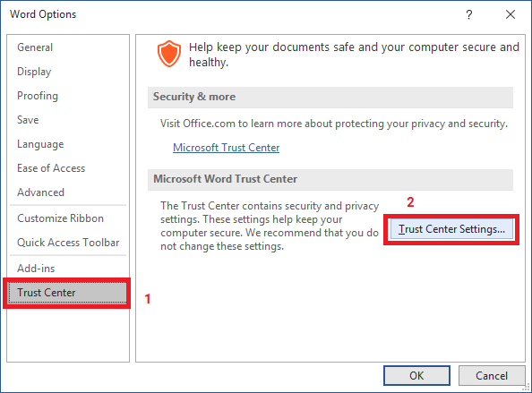Select Trust Center in the sidebar

coord(67,293)
